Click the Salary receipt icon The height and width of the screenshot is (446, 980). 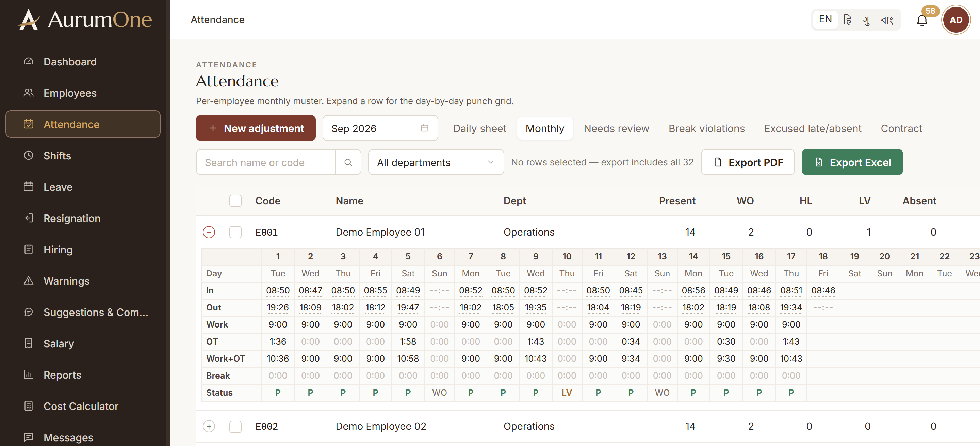point(29,343)
